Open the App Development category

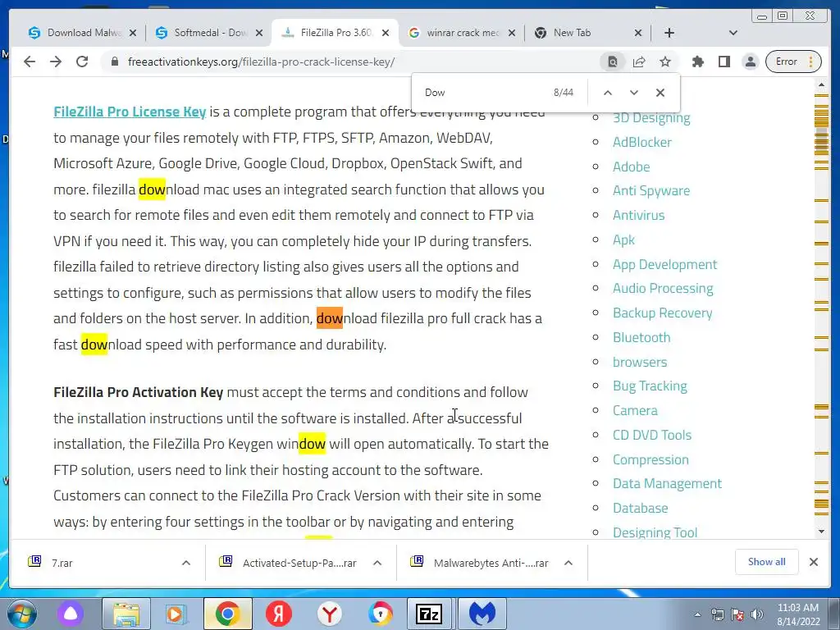click(664, 264)
